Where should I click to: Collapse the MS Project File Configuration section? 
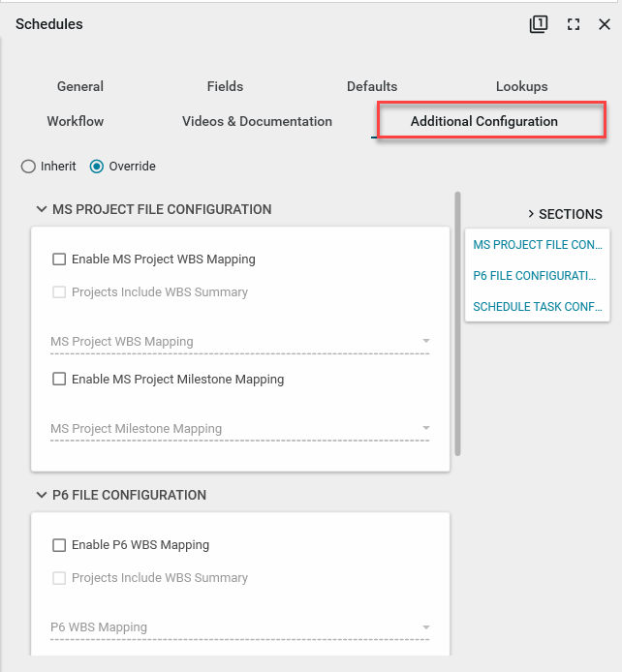tap(42, 209)
